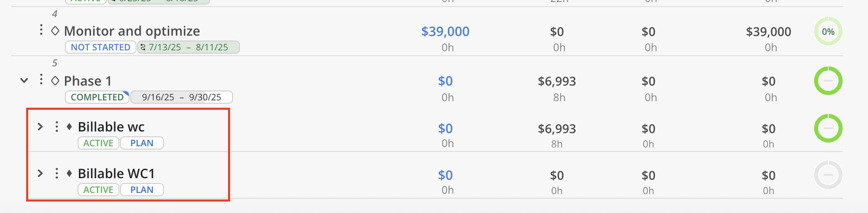Screen dimensions: 868x213
Task: Expand the Billable WC1 row
Action: [40, 173]
